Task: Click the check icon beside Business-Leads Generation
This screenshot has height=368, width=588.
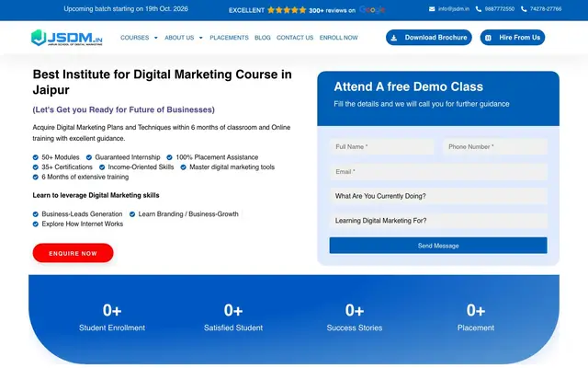Action: click(x=36, y=214)
